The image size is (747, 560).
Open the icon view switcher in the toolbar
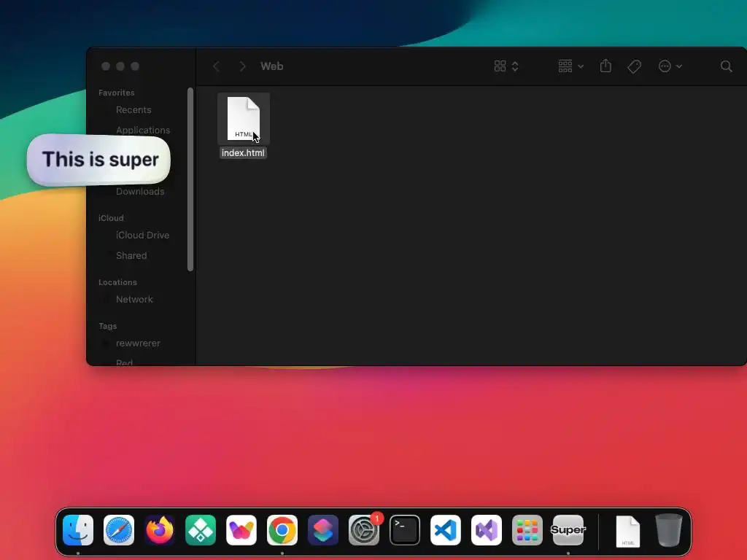(x=506, y=66)
